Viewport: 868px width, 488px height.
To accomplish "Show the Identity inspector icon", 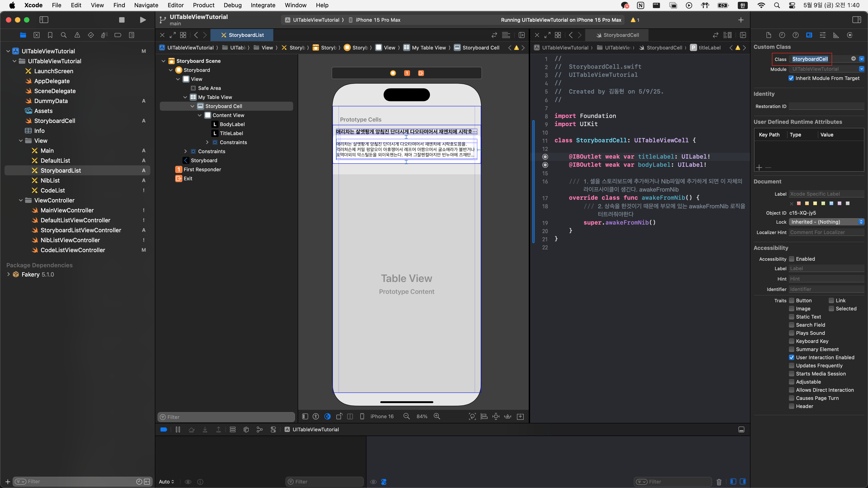I will click(x=809, y=35).
